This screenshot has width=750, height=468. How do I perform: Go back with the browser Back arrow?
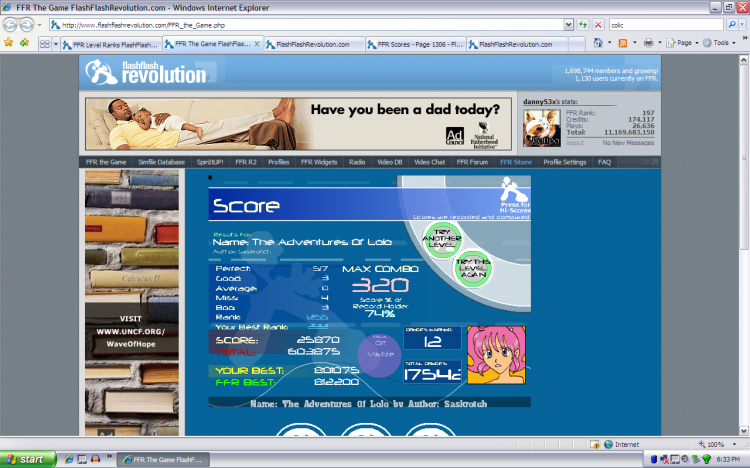coord(10,24)
